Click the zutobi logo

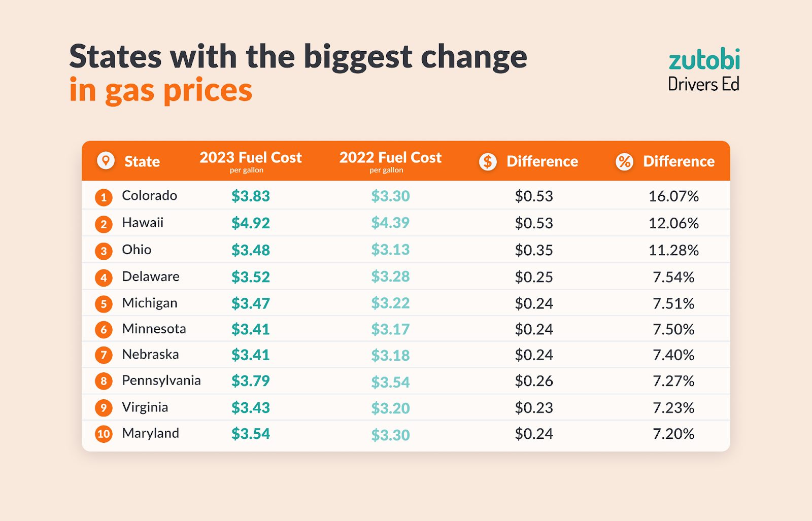tap(704, 60)
